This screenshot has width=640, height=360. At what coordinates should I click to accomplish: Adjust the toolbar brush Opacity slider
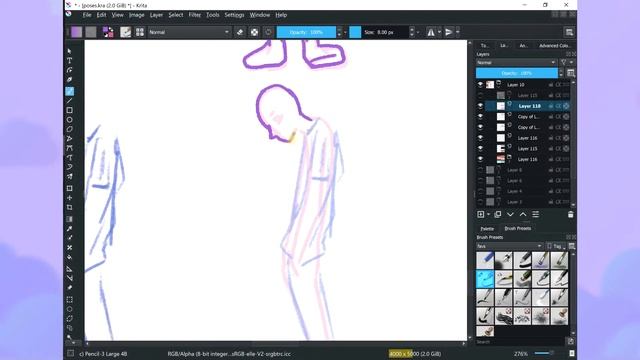click(306, 32)
